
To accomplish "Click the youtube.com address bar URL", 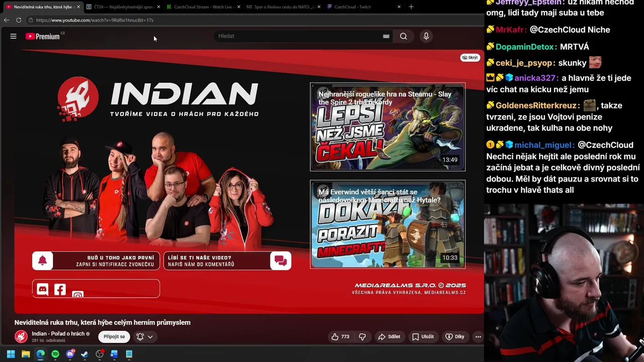I will point(95,20).
